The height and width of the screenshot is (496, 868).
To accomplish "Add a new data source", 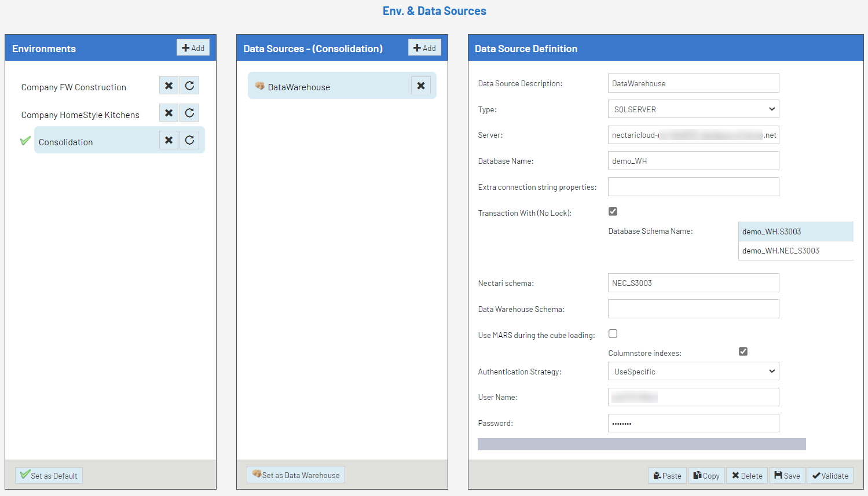I will click(424, 48).
